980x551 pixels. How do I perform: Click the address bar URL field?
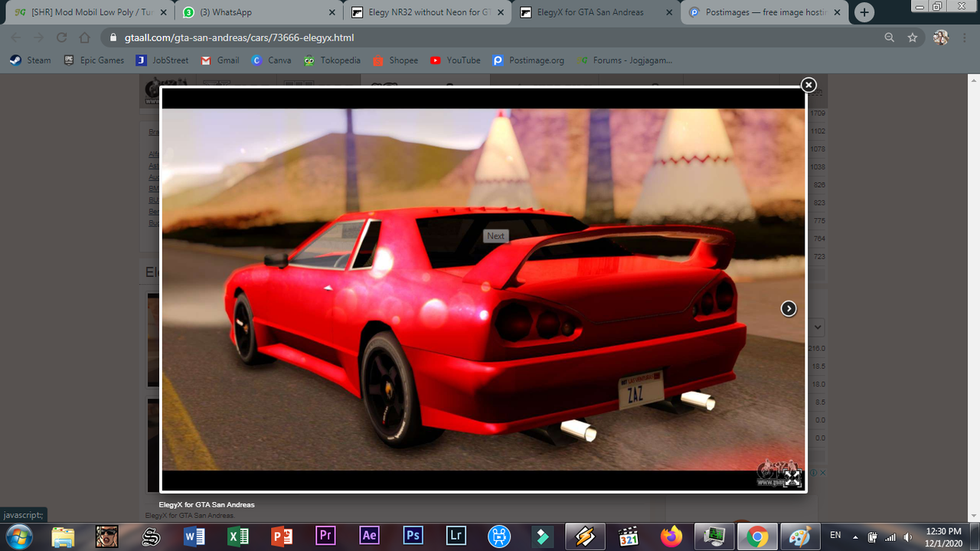(x=490, y=37)
